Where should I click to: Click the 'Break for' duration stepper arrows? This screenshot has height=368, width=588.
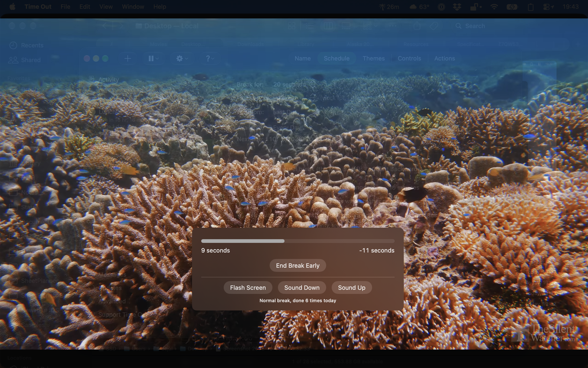313,84
